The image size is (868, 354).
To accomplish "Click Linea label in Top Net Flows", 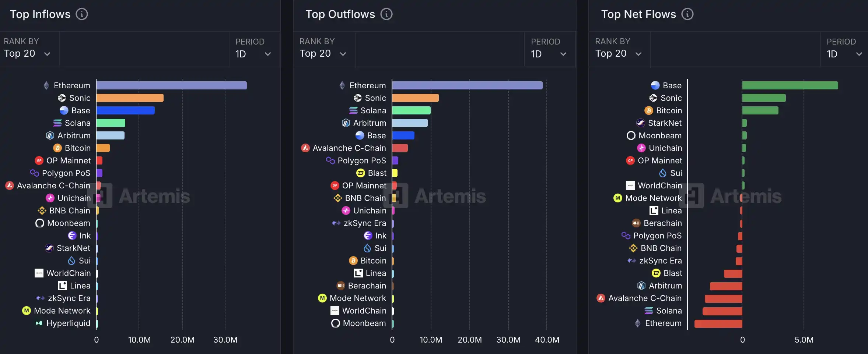I will coord(672,210).
